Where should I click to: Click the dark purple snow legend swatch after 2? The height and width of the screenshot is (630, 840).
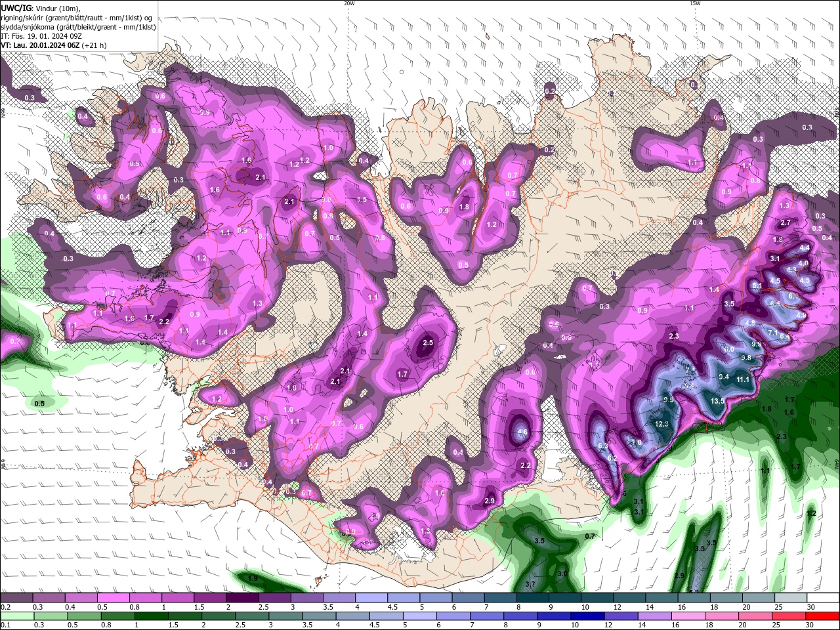click(x=242, y=598)
